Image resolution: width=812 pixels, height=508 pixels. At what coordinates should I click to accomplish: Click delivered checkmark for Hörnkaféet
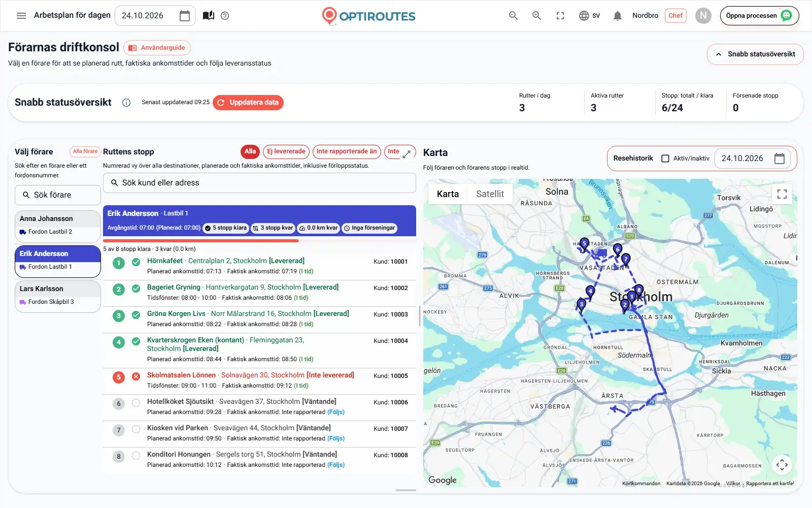[136, 262]
